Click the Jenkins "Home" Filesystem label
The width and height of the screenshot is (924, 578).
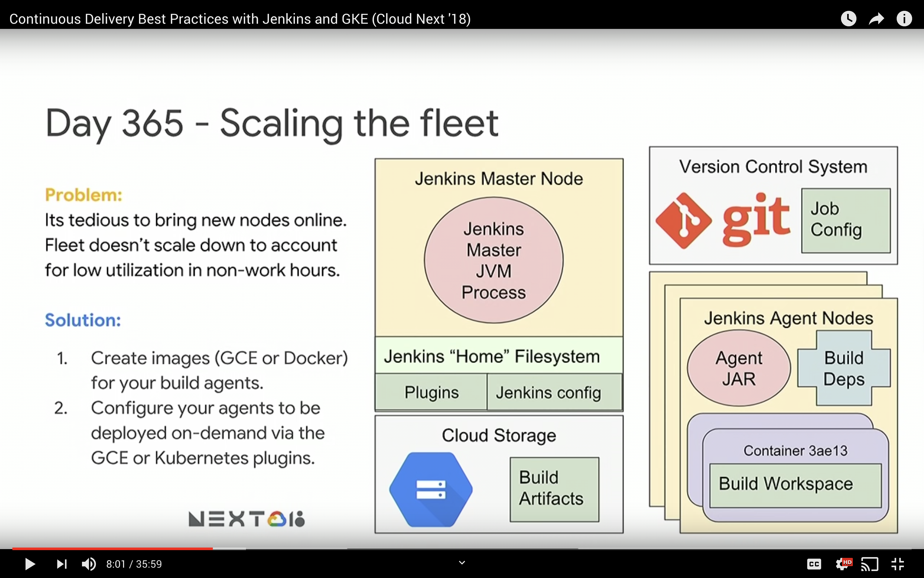pyautogui.click(x=492, y=356)
